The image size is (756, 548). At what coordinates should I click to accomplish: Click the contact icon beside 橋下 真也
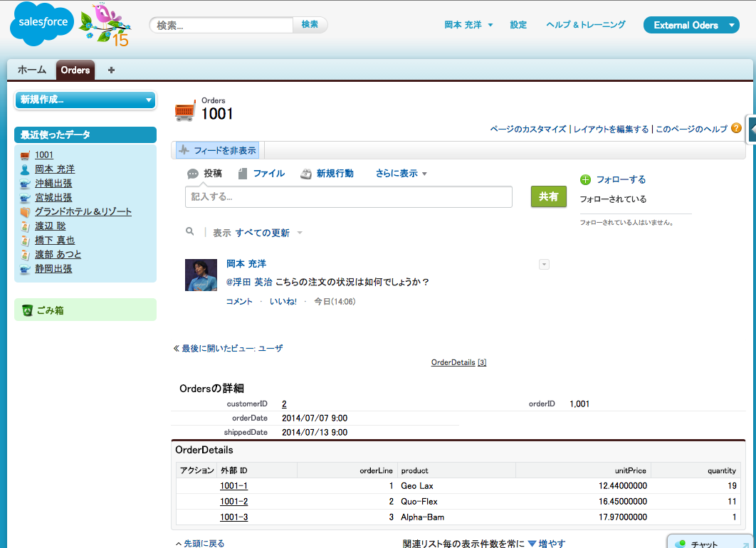25,240
